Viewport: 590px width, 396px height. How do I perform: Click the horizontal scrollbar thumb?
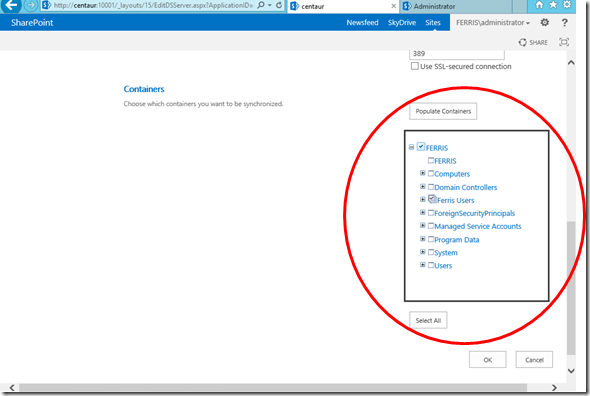pyautogui.click(x=273, y=387)
